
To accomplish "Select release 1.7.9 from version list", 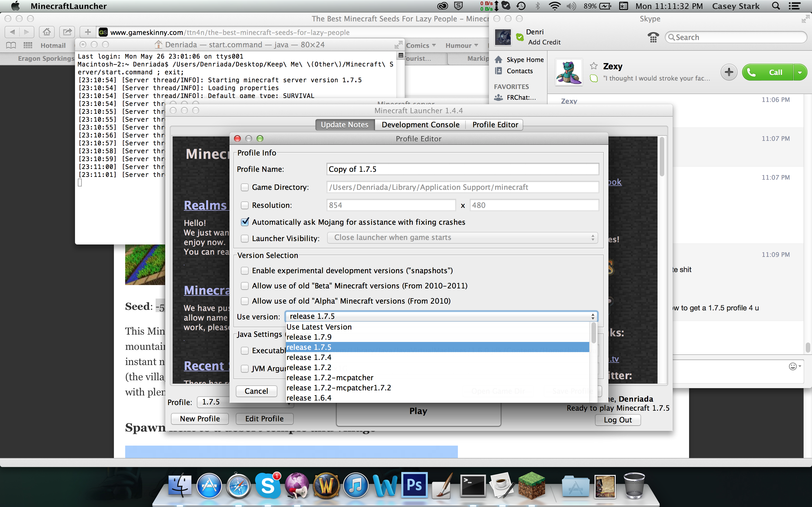I will (x=309, y=337).
